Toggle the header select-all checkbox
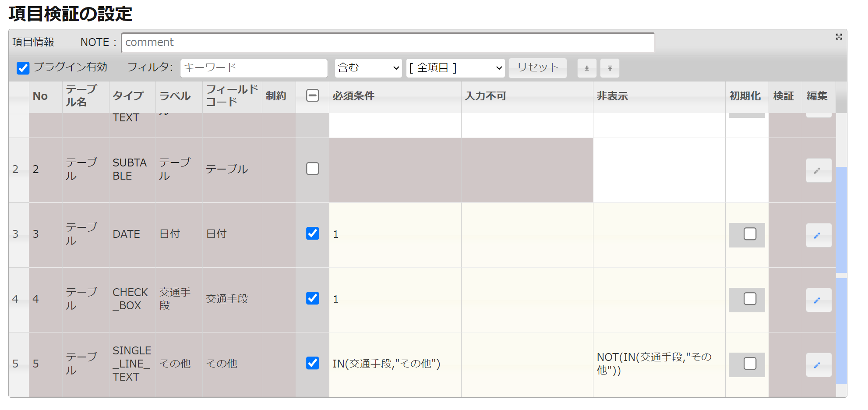Viewport: 868px width, 410px height. (312, 95)
